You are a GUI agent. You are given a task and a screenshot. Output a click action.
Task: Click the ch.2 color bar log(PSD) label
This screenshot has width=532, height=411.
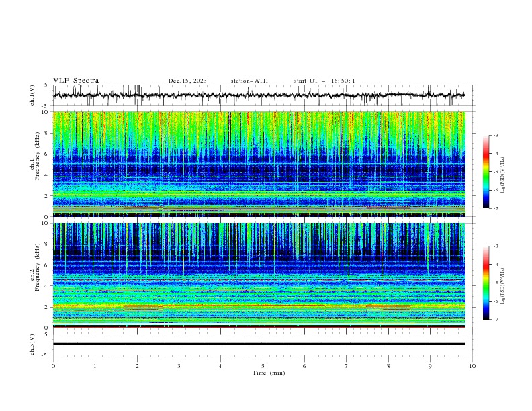503,286
